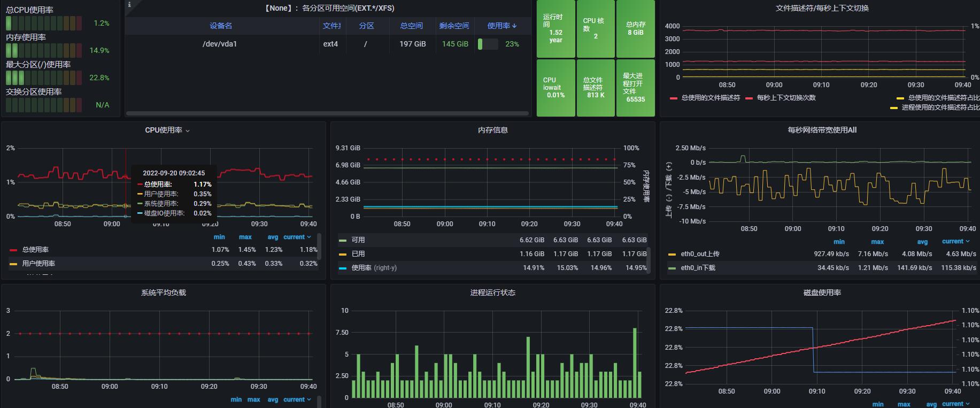Viewport: 980px width, 408px height.
Task: Click green color marker beside eth0_in下载
Action: tap(672, 268)
